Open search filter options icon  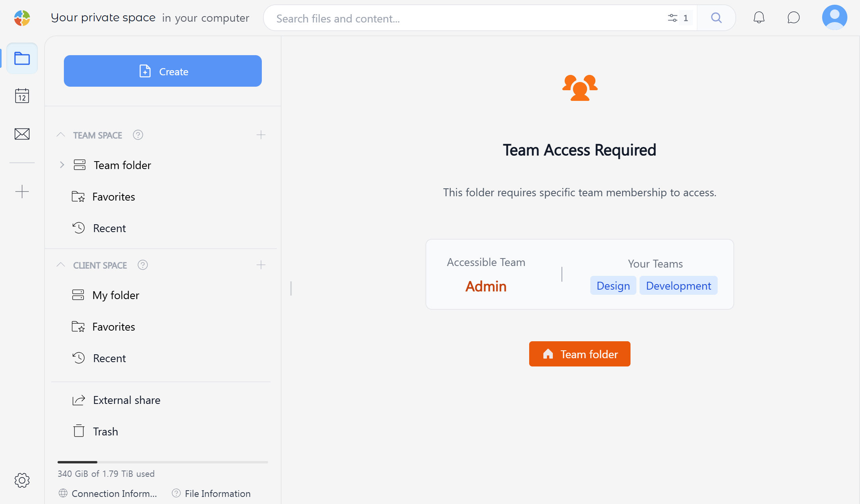(x=672, y=18)
